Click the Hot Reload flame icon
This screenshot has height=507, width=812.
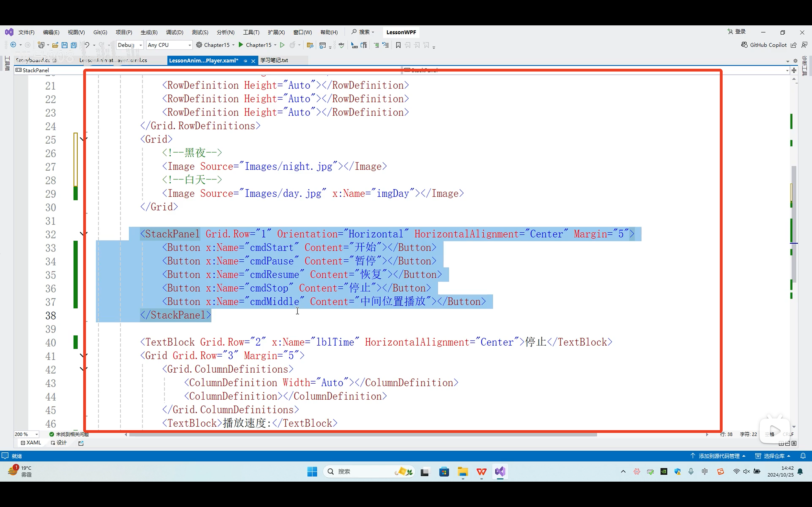pos(292,45)
